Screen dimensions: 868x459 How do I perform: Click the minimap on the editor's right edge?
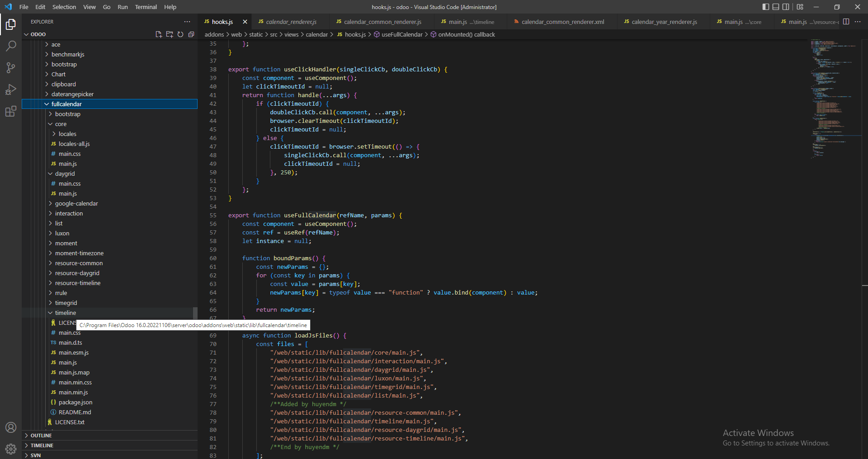coord(834,90)
